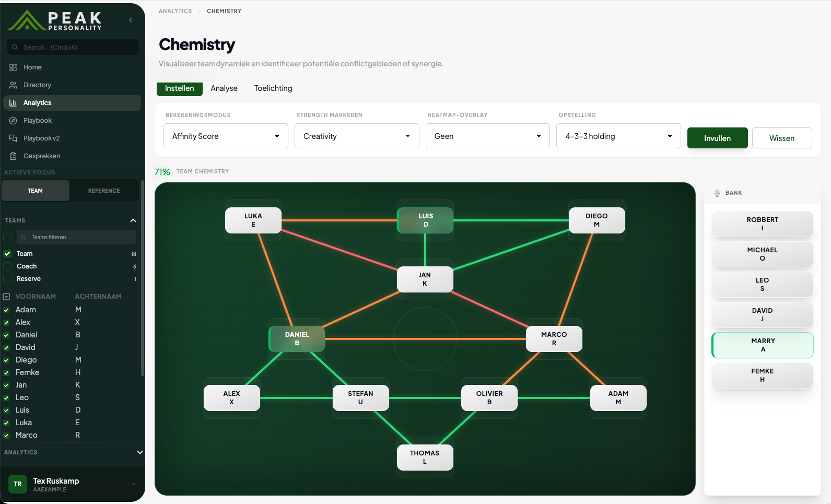Click the Playbook v2 chat icon
Screen dimensions: 831x504
point(13,138)
